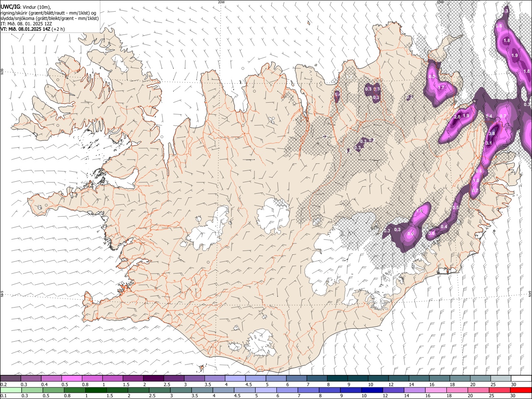
Task: Click the 20W longitude label
Action: coord(221,2)
